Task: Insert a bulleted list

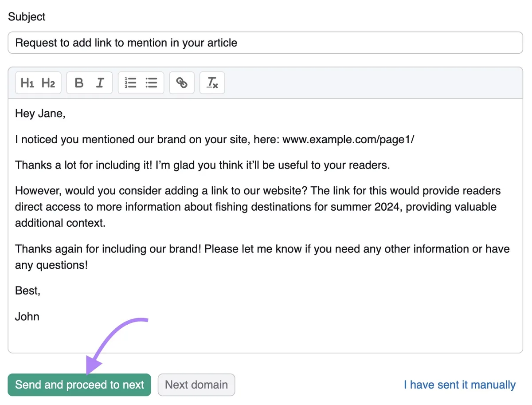Action: pos(152,83)
